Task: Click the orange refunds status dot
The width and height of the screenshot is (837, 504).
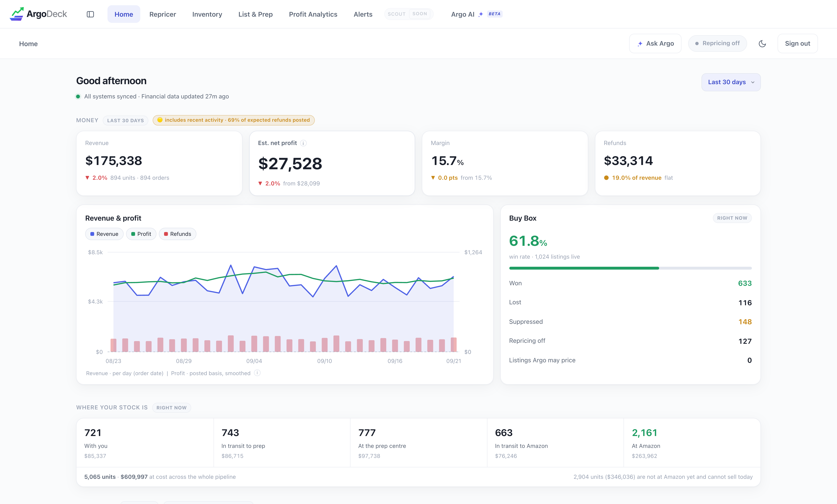Action: click(606, 178)
